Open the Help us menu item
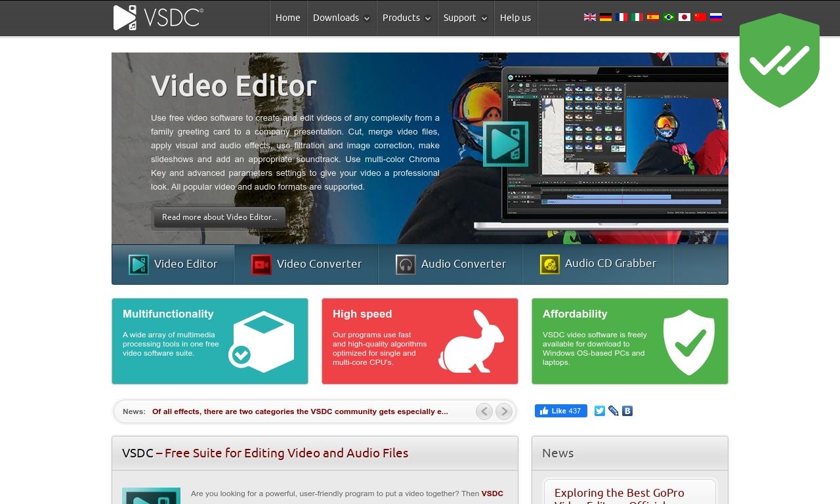 (515, 18)
